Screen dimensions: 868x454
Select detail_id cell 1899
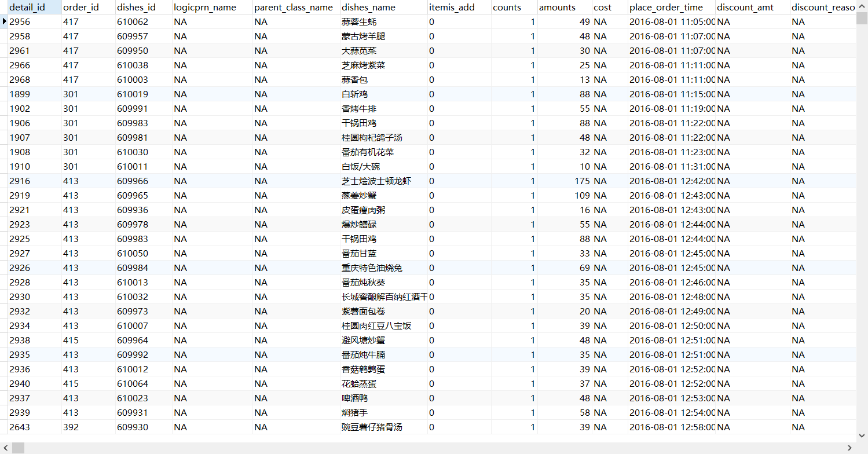35,94
